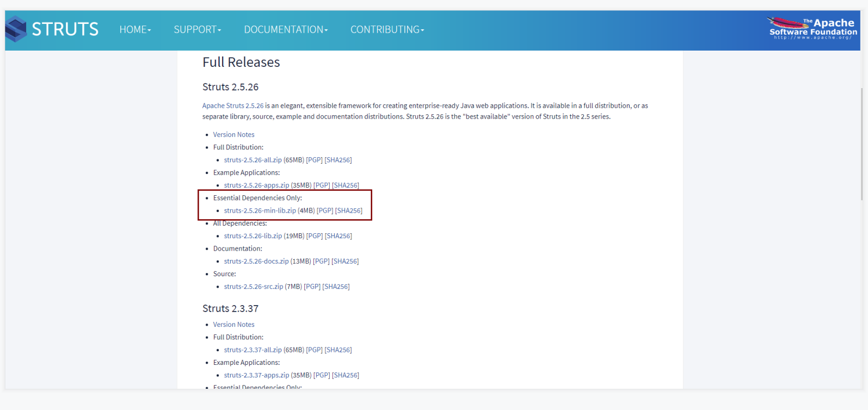
Task: Download struts-2.5.26-lib.zip
Action: tap(253, 236)
